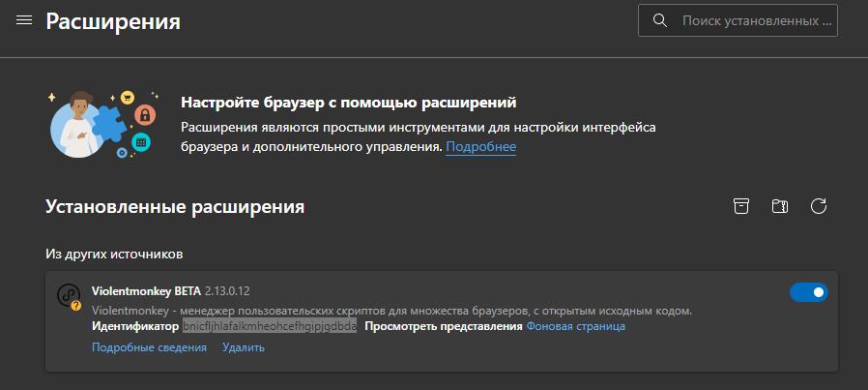Click version number 2.13.0.12
Screen dimensions: 868x390
227,291
